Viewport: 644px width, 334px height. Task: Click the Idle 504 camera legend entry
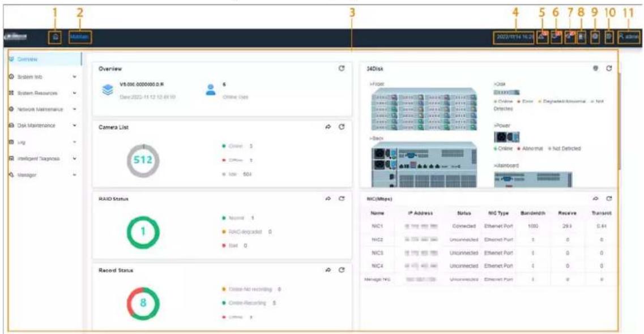237,174
